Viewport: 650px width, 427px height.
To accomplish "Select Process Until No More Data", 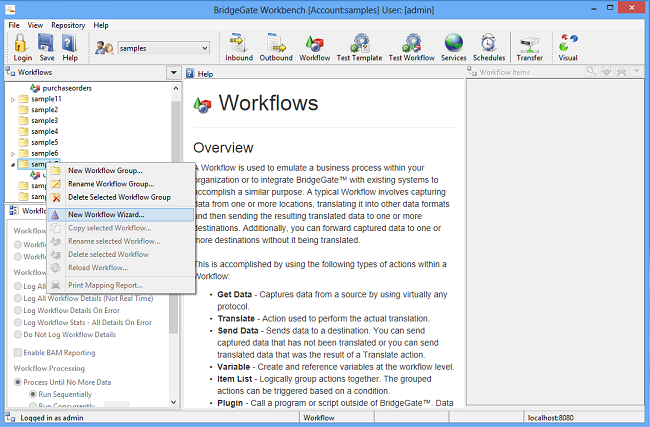I will tap(17, 383).
